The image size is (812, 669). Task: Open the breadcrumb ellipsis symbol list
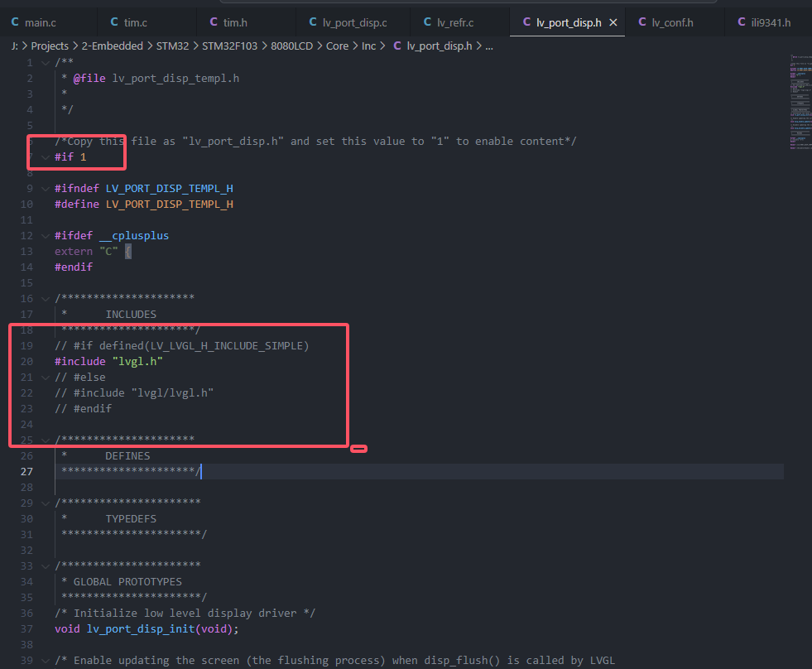click(489, 46)
